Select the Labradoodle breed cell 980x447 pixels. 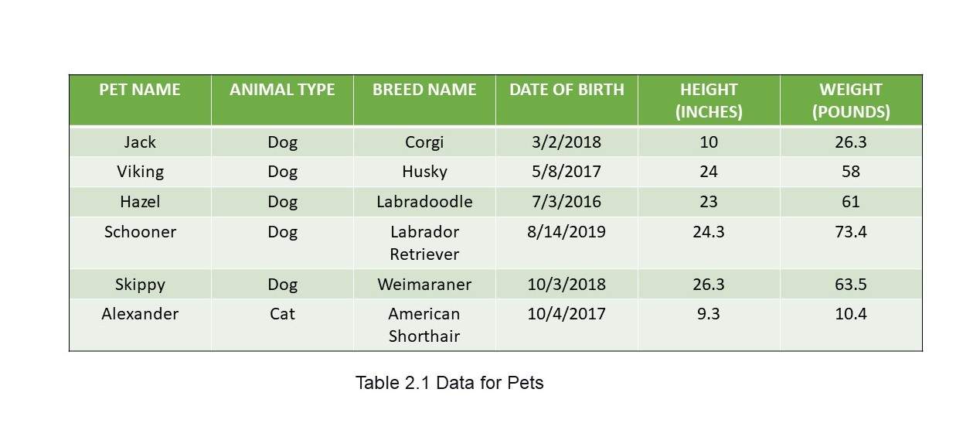424,202
